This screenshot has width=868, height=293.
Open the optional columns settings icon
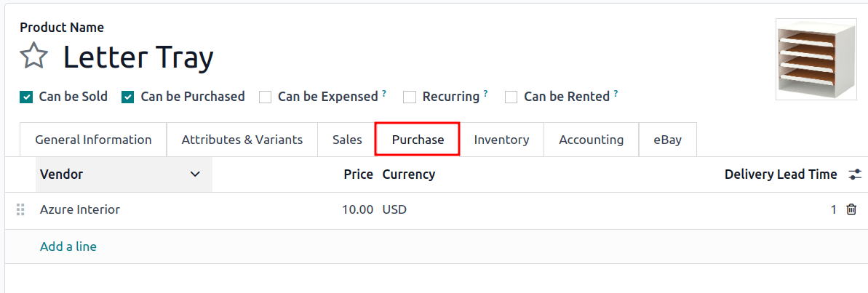coord(854,174)
